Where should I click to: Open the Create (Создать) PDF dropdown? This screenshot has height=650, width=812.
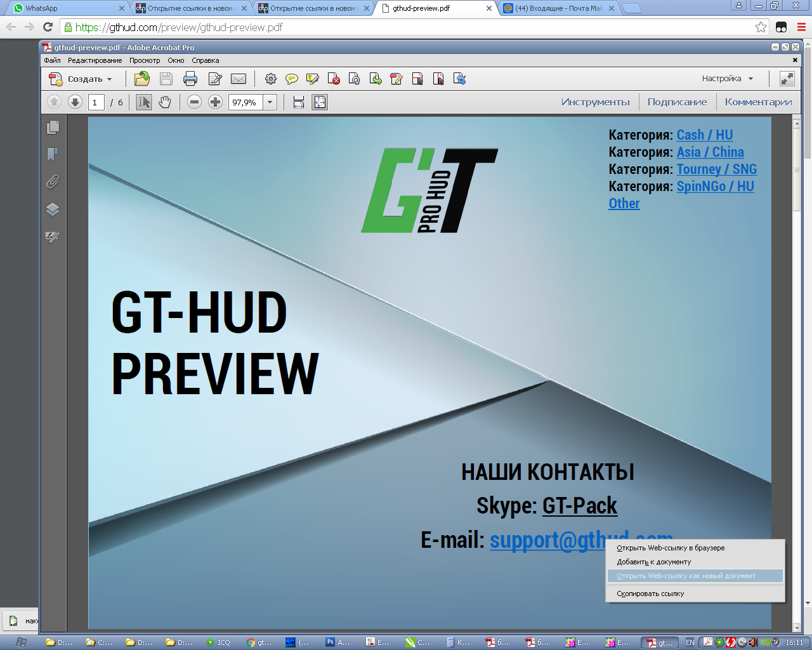pyautogui.click(x=81, y=79)
